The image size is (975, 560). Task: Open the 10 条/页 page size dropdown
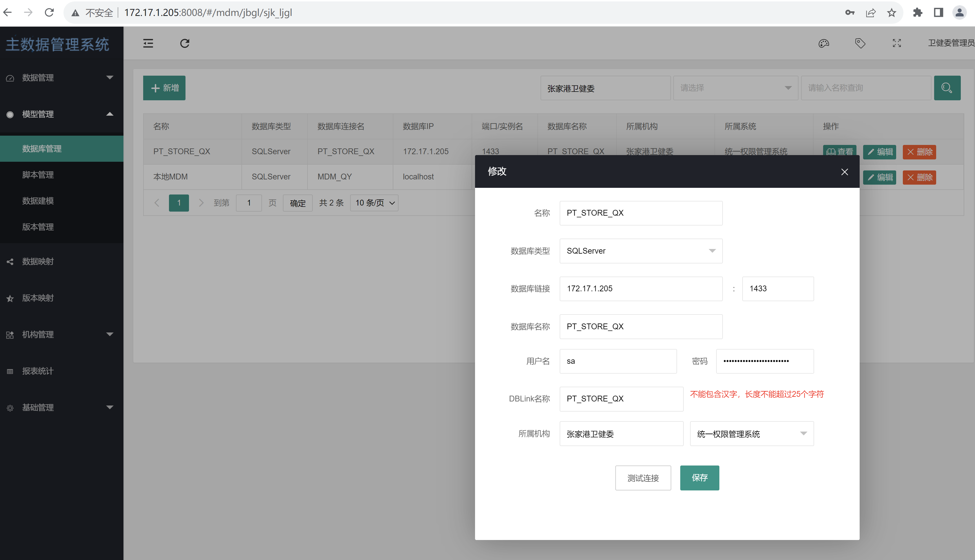(x=374, y=203)
